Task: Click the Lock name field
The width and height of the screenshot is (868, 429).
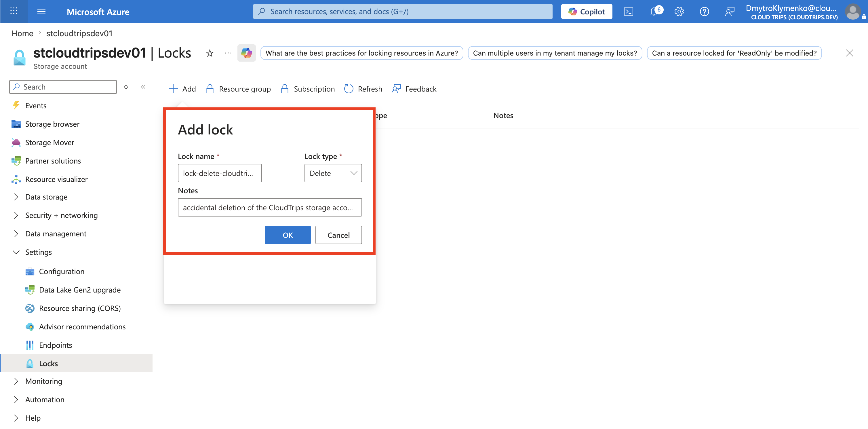Action: [x=220, y=173]
